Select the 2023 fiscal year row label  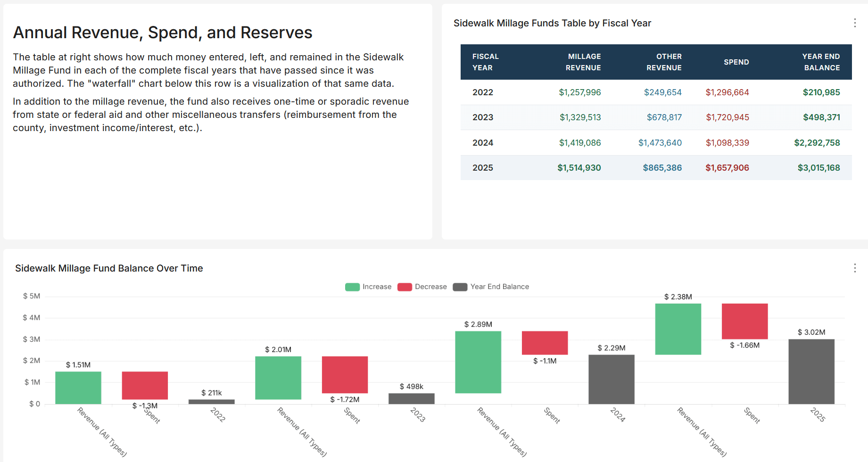[483, 117]
